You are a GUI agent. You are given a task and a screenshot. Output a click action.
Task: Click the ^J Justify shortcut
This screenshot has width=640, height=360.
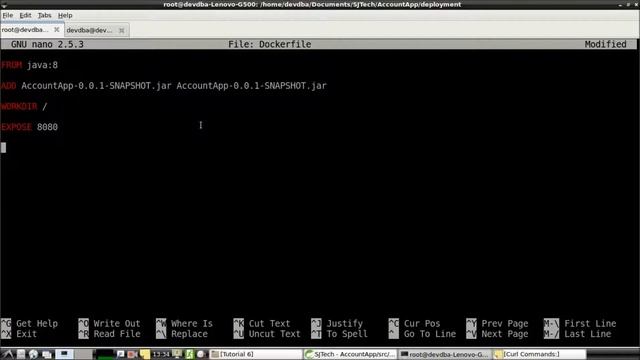click(337, 323)
